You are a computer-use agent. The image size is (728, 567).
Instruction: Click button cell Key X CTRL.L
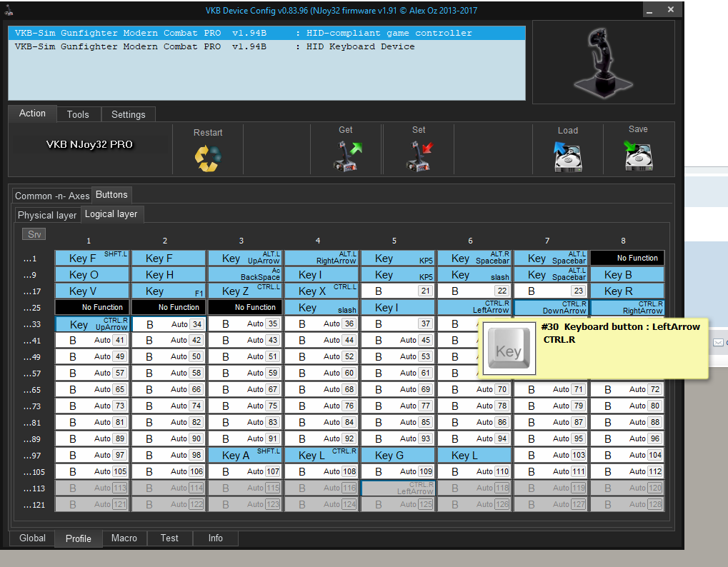pyautogui.click(x=321, y=291)
